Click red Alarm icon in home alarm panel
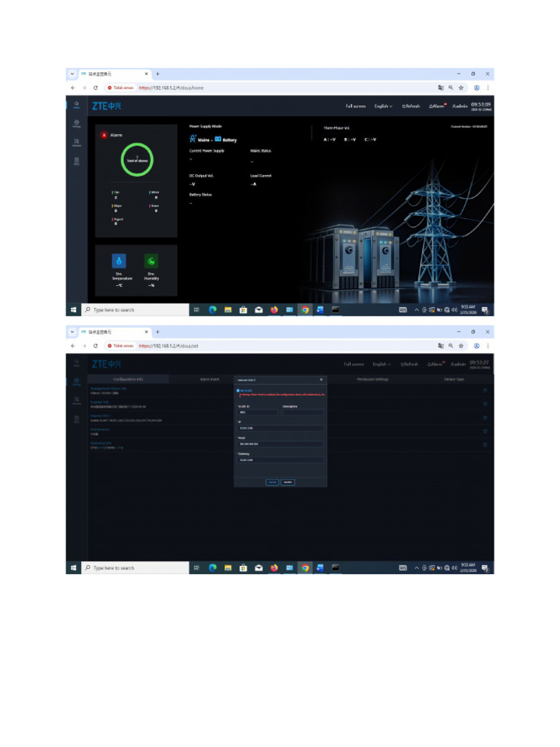This screenshot has width=560, height=747. [104, 135]
